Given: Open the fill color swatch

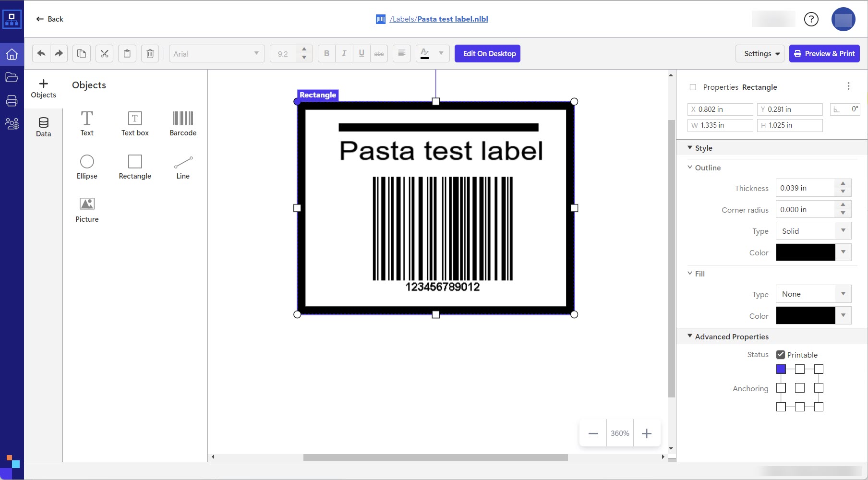Looking at the screenshot, I should coord(806,315).
